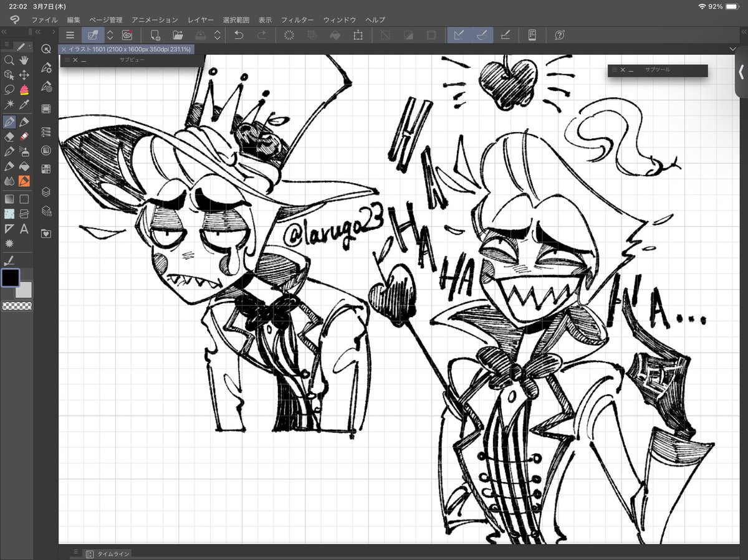Open the Animation film cels palette icon

[x=46, y=109]
